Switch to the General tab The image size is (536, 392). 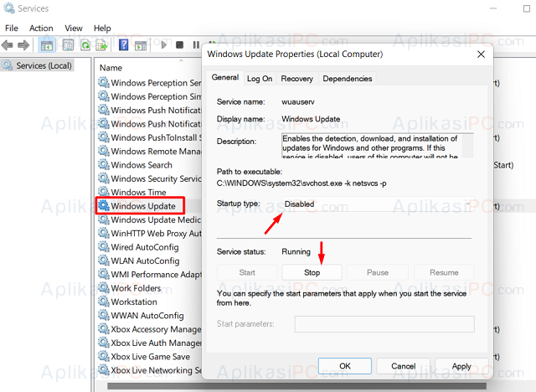click(225, 78)
